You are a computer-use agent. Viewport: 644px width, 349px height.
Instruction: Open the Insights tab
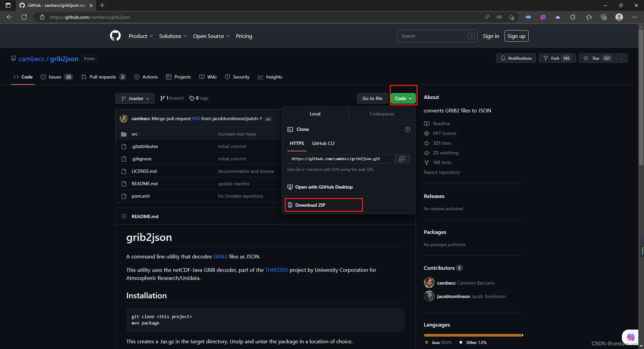tap(270, 77)
